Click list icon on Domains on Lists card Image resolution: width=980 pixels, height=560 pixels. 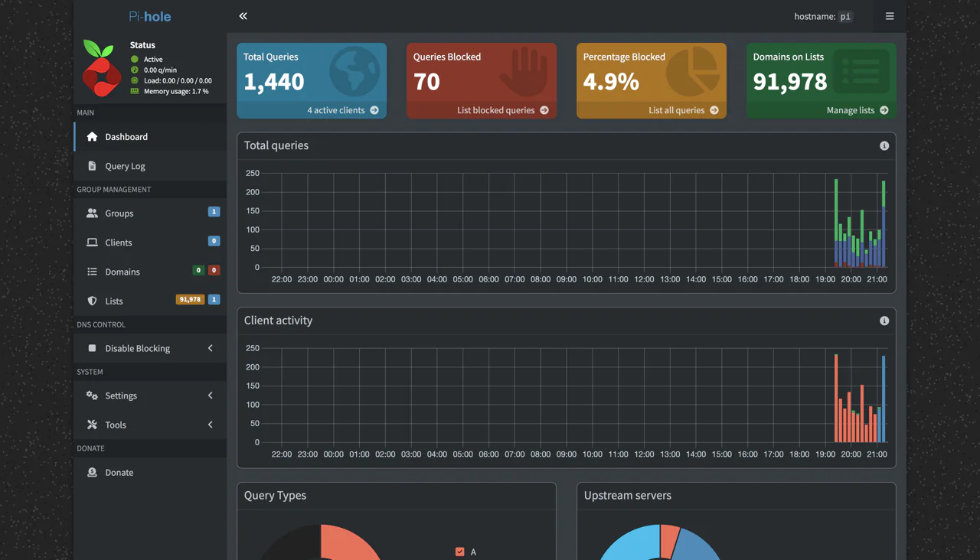click(862, 71)
